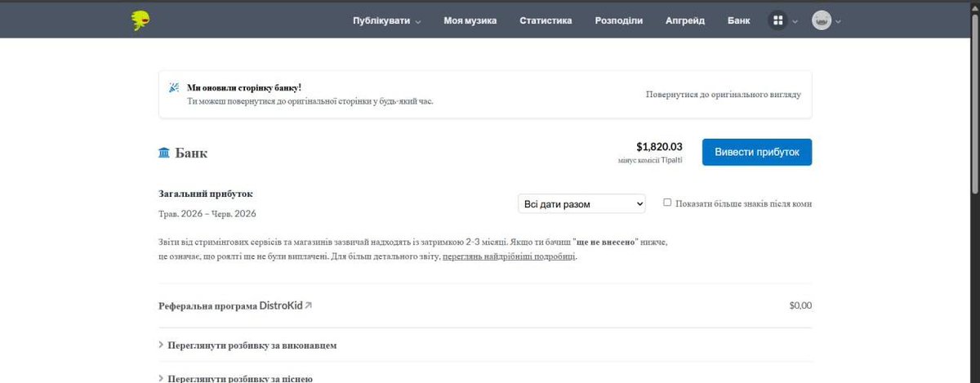Click the 'Вивести прибуток' button

click(x=757, y=152)
